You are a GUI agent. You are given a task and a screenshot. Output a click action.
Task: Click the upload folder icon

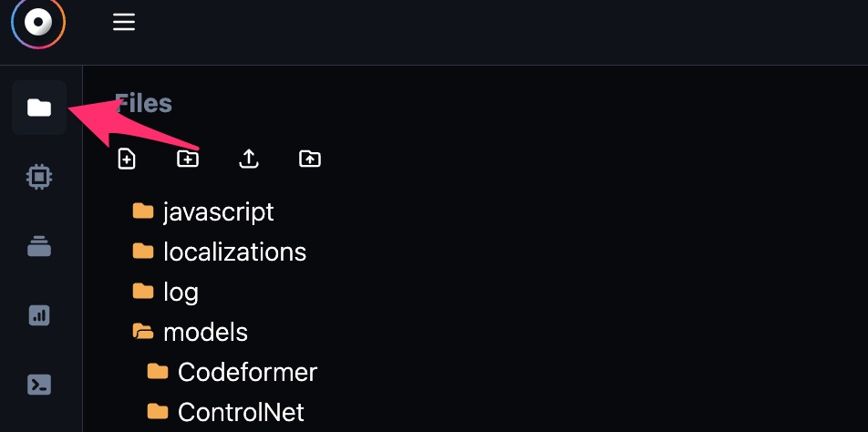click(310, 159)
